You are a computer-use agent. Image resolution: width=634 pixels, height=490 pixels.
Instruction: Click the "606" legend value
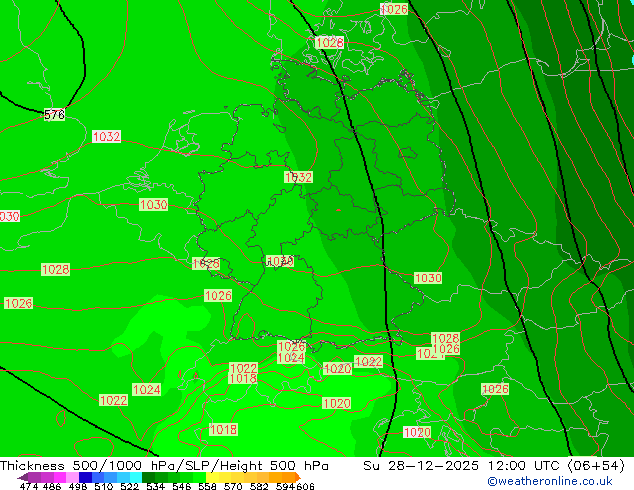pyautogui.click(x=305, y=486)
